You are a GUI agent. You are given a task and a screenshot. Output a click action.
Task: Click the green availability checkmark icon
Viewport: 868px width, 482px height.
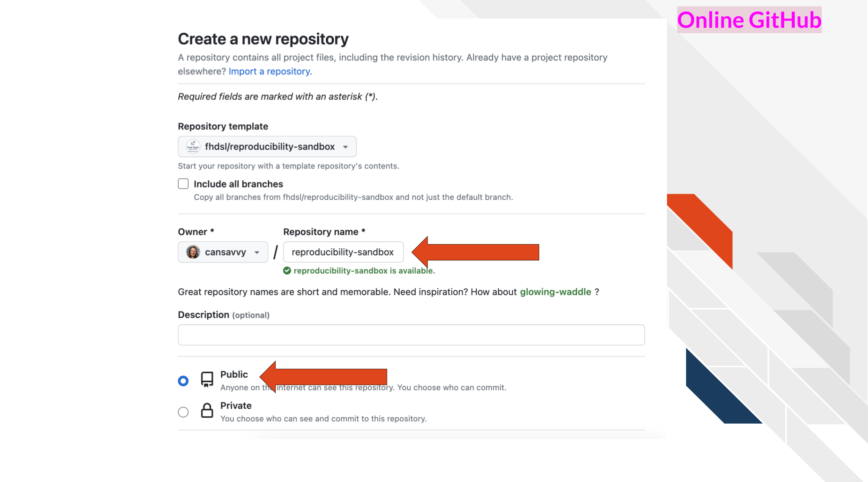click(x=287, y=271)
